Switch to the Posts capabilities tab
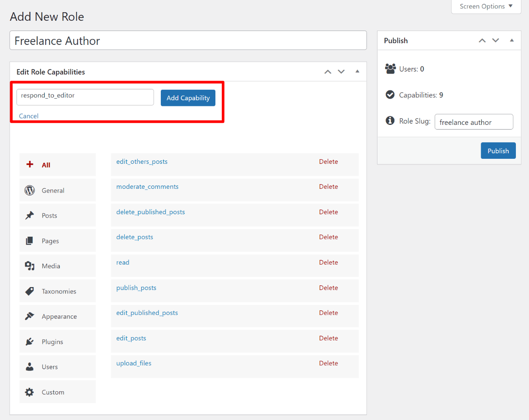The image size is (529, 420). tap(58, 215)
